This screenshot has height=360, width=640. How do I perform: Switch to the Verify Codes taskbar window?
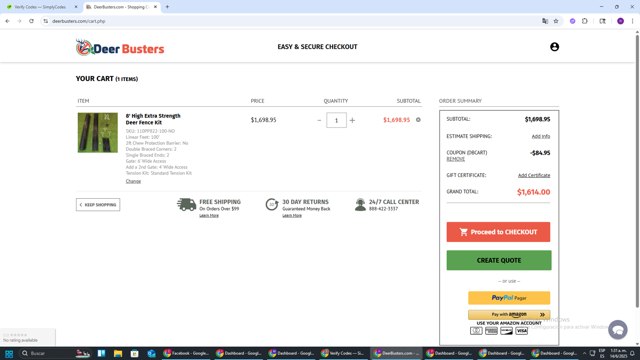[x=344, y=353]
